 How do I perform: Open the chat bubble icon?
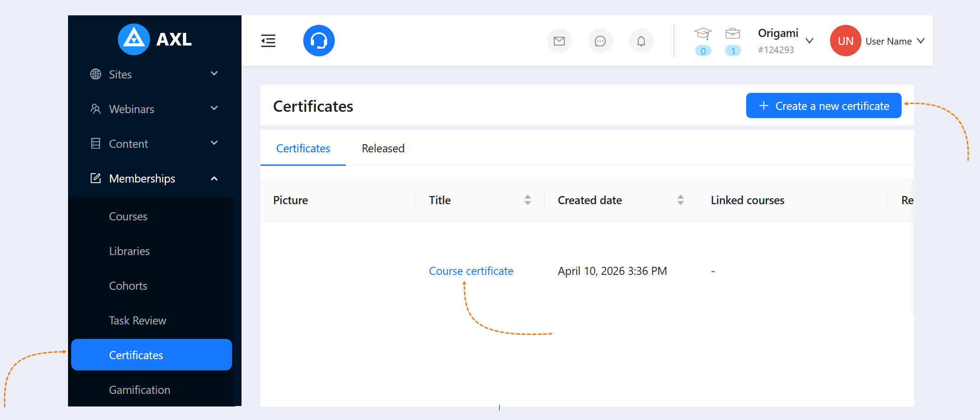click(x=600, y=41)
